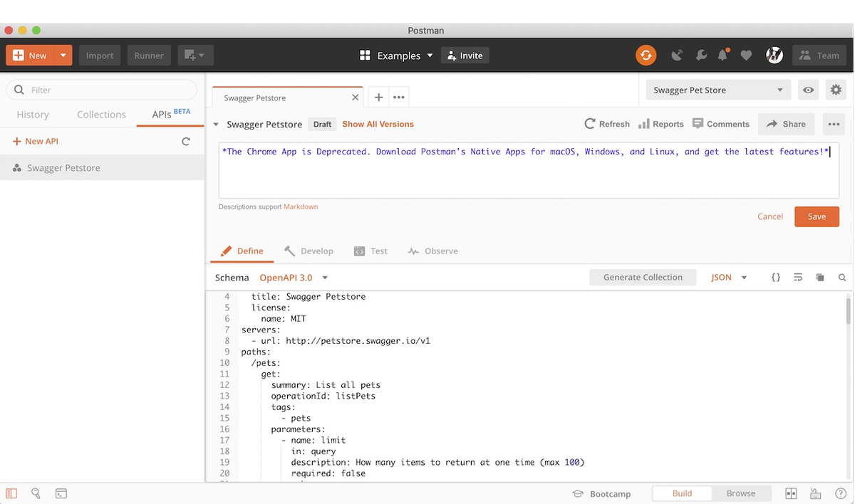855x504 pixels.
Task: Open the Comments panel
Action: (x=721, y=124)
